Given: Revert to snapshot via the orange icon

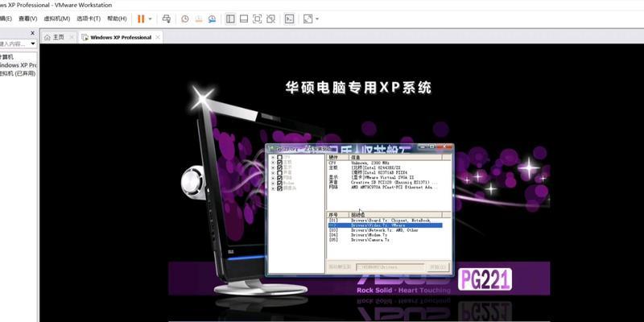Looking at the screenshot, I should point(199,19).
